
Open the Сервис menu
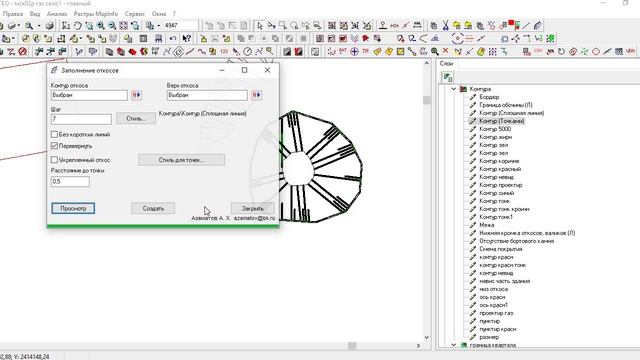click(135, 13)
